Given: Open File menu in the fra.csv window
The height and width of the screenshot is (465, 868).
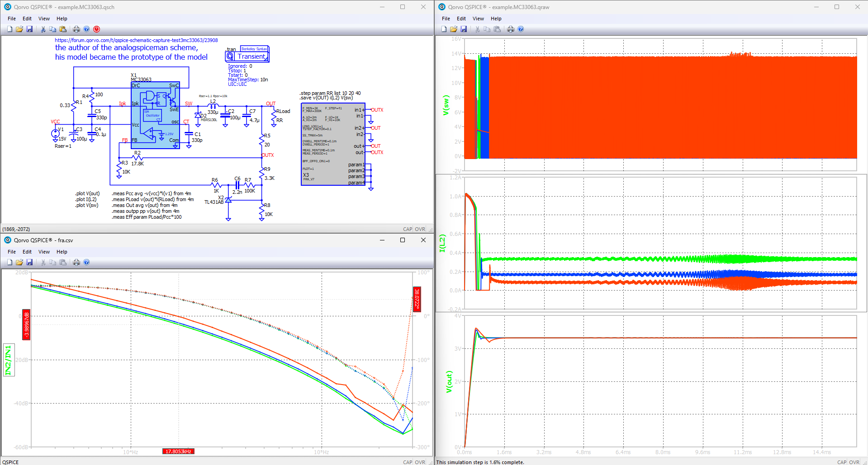Looking at the screenshot, I should (x=12, y=252).
